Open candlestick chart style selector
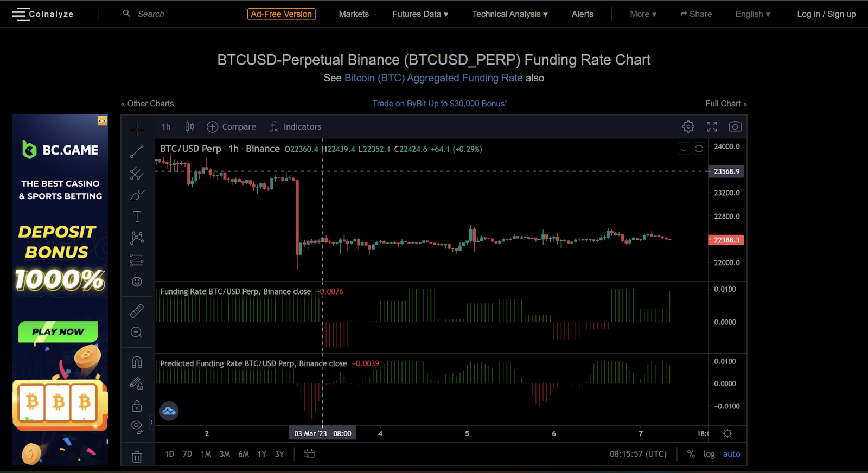The height and width of the screenshot is (473, 868). click(189, 126)
